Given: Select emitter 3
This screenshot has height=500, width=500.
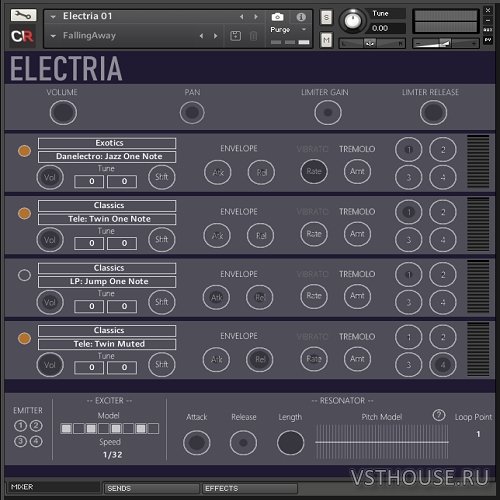Looking at the screenshot, I should tap(20, 442).
